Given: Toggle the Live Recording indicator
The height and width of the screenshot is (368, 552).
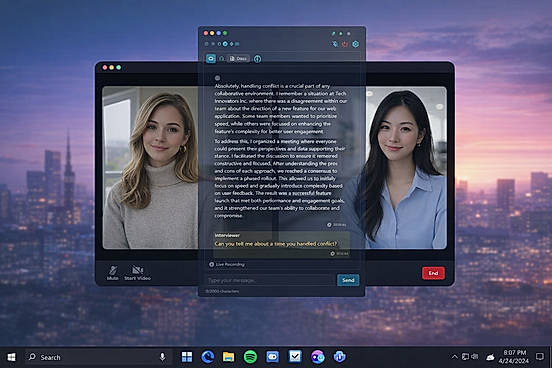Looking at the screenshot, I should [x=227, y=264].
